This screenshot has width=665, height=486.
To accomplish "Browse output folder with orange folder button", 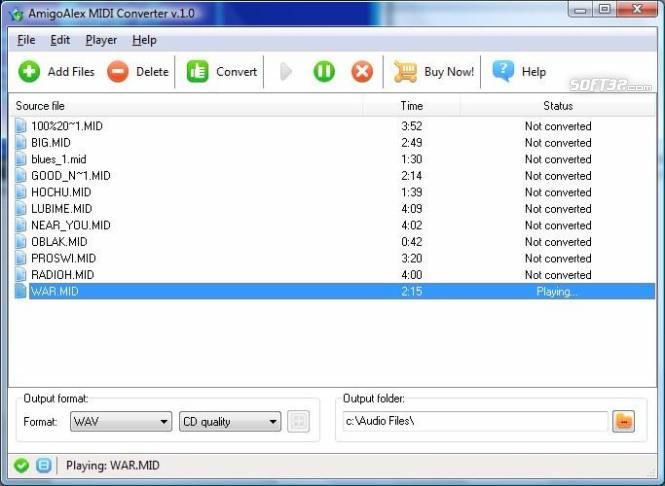I will pyautogui.click(x=623, y=422).
